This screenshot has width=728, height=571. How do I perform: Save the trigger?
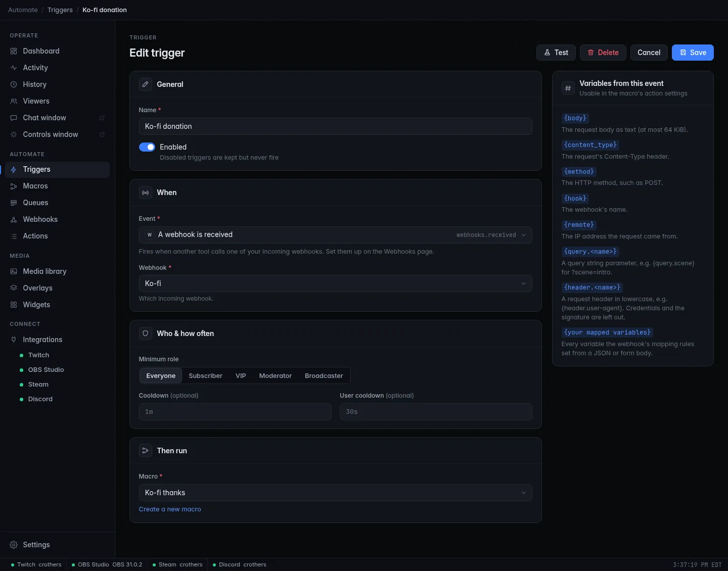[693, 53]
